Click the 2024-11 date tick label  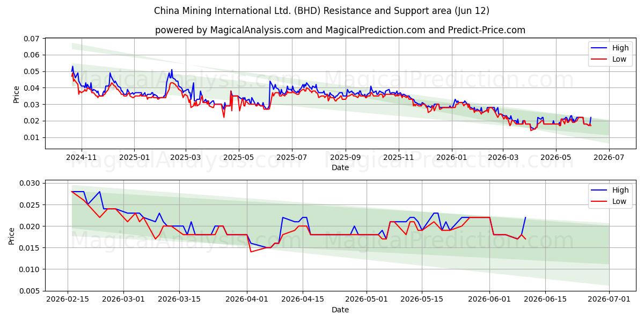(82, 158)
